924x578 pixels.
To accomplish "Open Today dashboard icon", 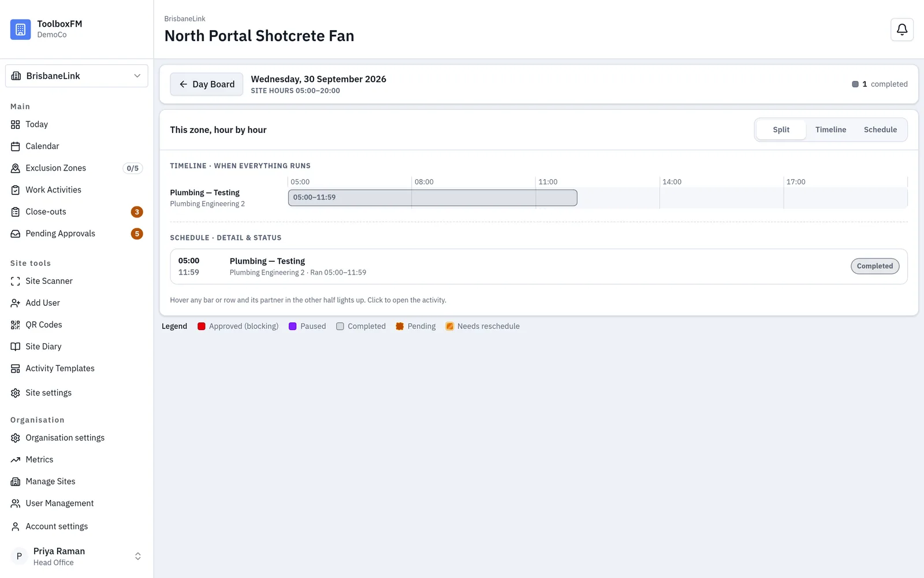I will click(x=16, y=124).
